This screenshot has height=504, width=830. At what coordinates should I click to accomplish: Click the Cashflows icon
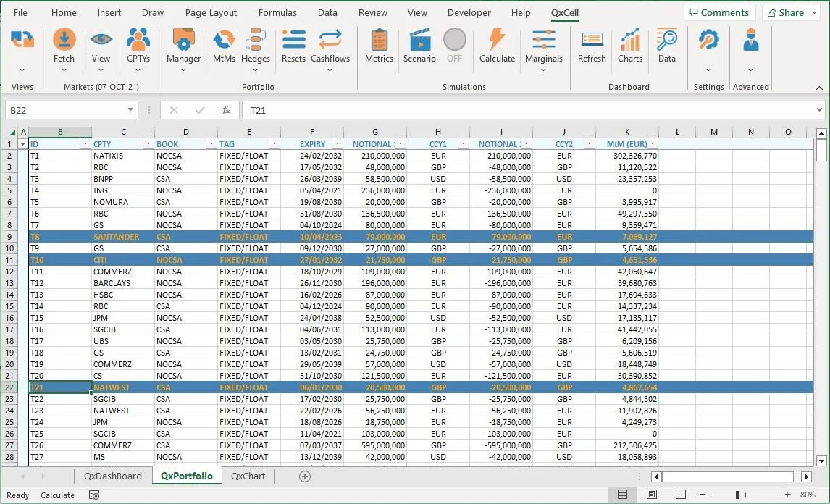(330, 40)
